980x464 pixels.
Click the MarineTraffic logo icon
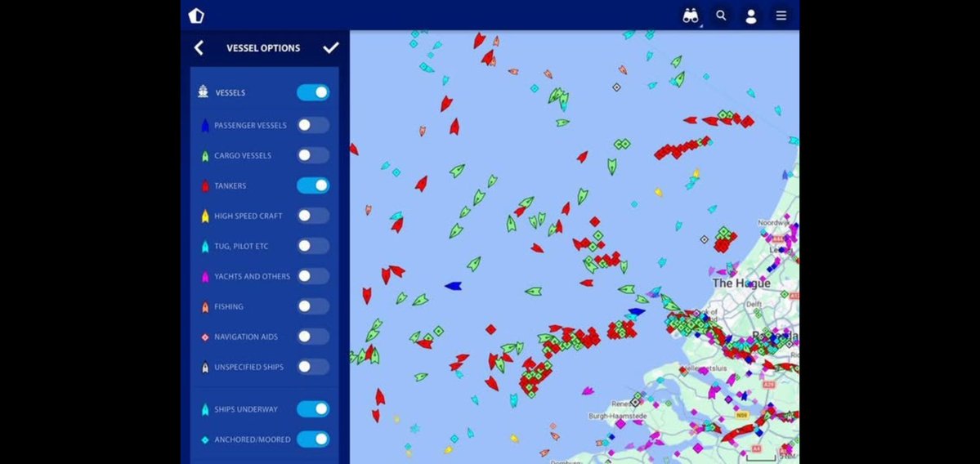click(196, 16)
